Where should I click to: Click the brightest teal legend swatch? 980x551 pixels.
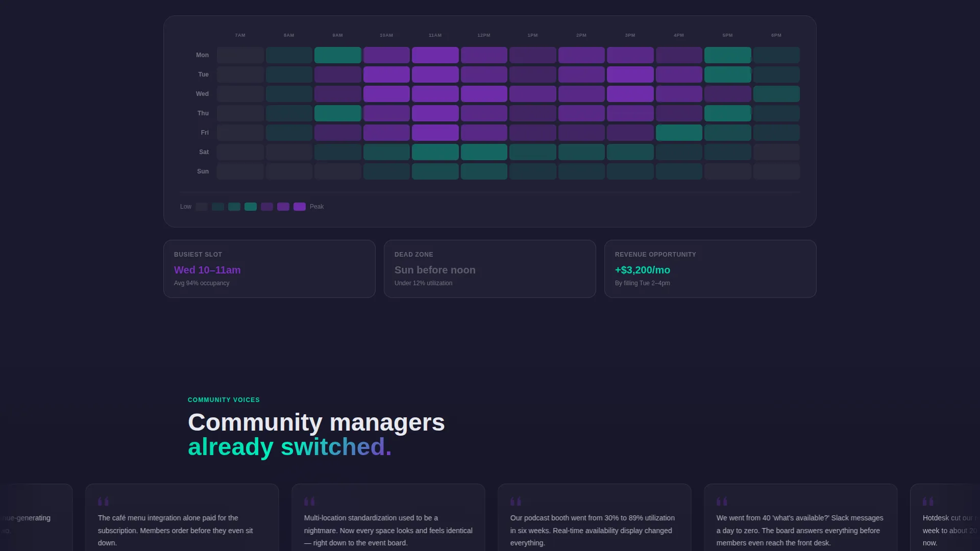(x=251, y=207)
